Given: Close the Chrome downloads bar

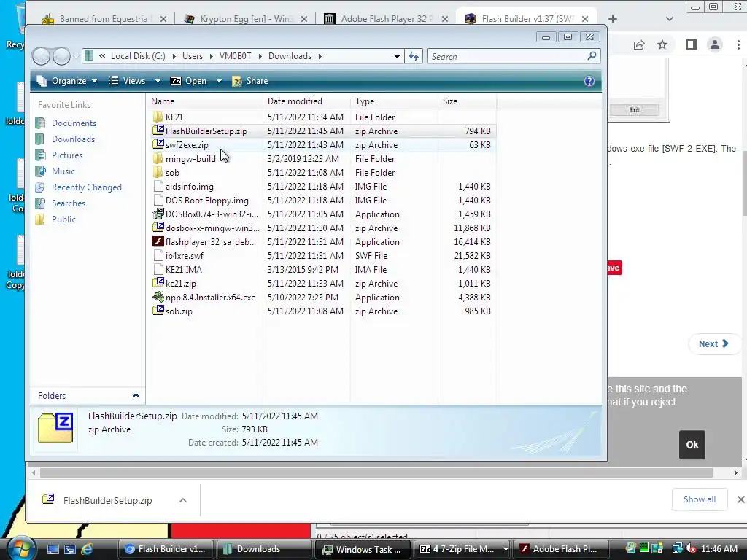Looking at the screenshot, I should [740, 499].
